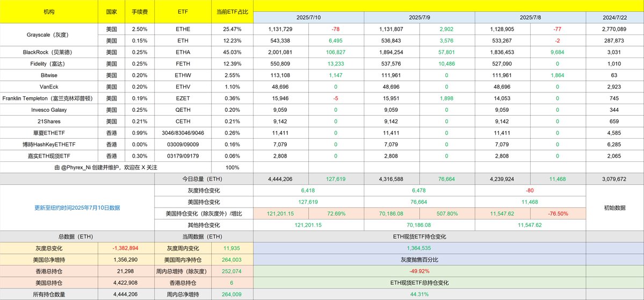Image resolution: width=644 pixels, height=300 pixels.
Task: Click the 44.31% total holdings change
Action: pyautogui.click(x=419, y=294)
